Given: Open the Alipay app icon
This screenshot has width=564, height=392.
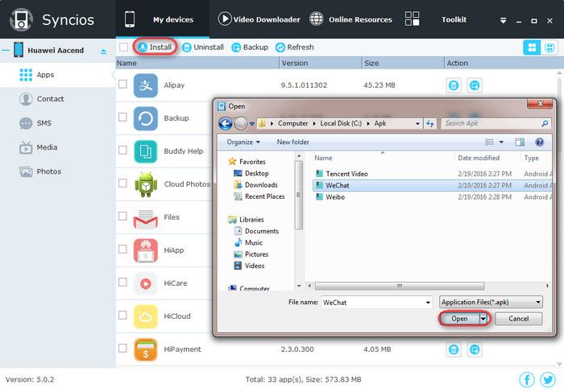Looking at the screenshot, I should [x=145, y=85].
